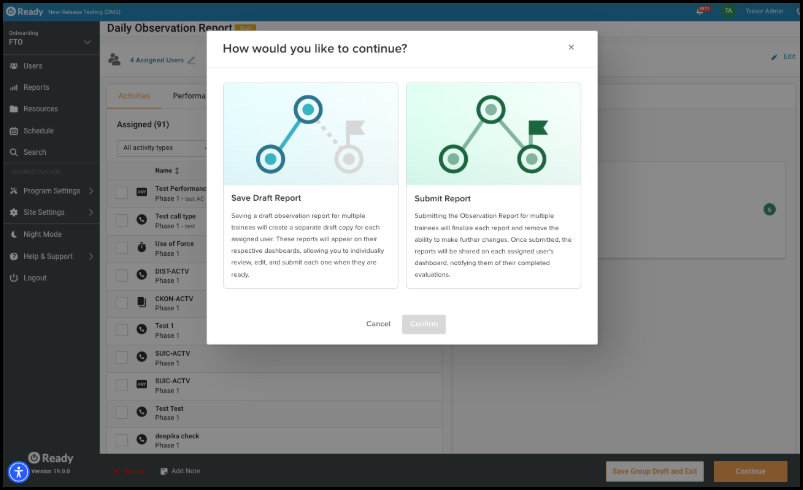Check the Test Test row checkbox
Image resolution: width=803 pixels, height=490 pixels.
[x=121, y=413]
